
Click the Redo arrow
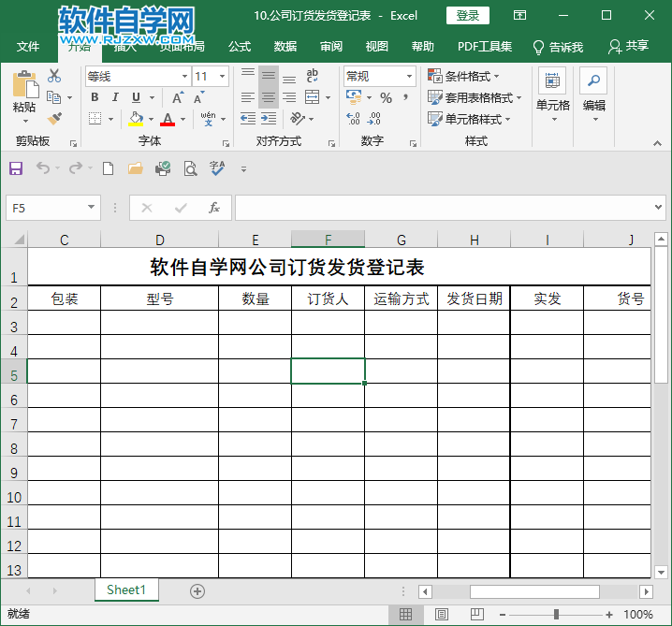pos(76,167)
